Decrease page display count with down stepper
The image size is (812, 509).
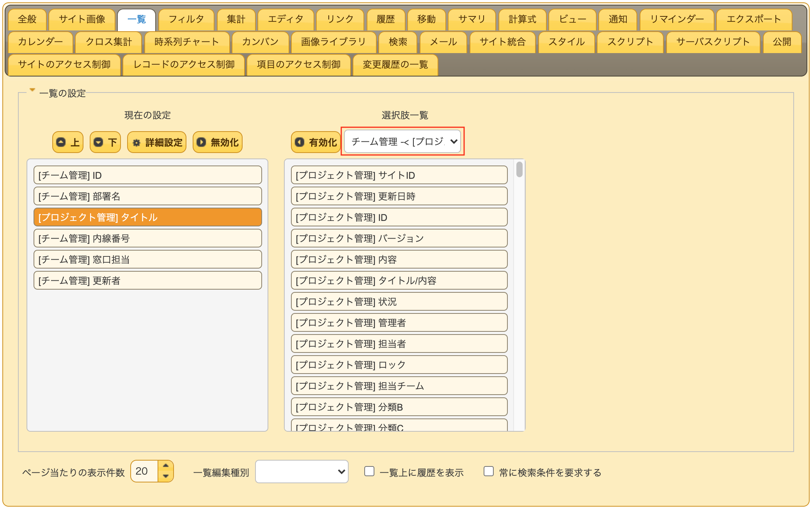point(166,477)
